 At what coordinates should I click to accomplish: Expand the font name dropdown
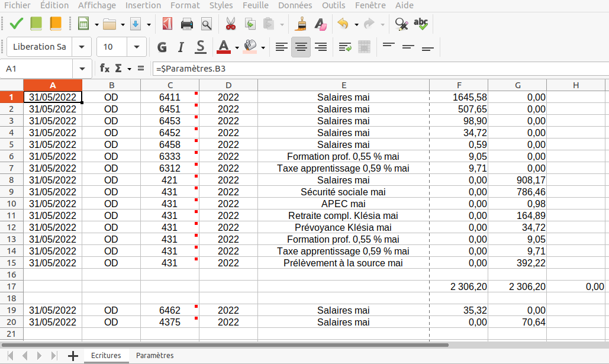tap(81, 47)
